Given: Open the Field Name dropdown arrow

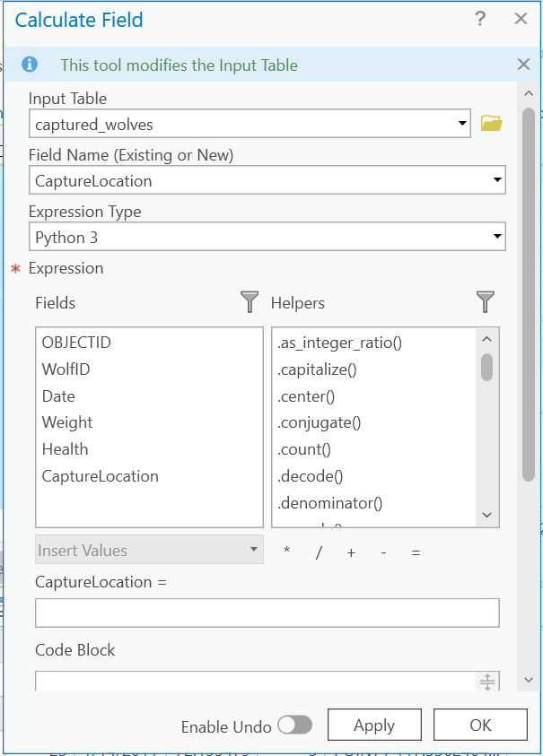Looking at the screenshot, I should click(x=497, y=180).
